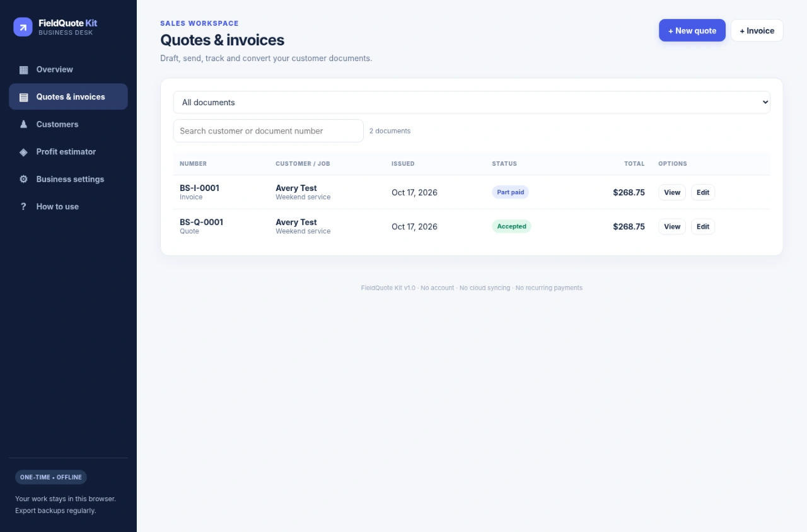807x532 pixels.
Task: Click the Oct 17, 2026 date for BS-I-0001
Action: [414, 192]
